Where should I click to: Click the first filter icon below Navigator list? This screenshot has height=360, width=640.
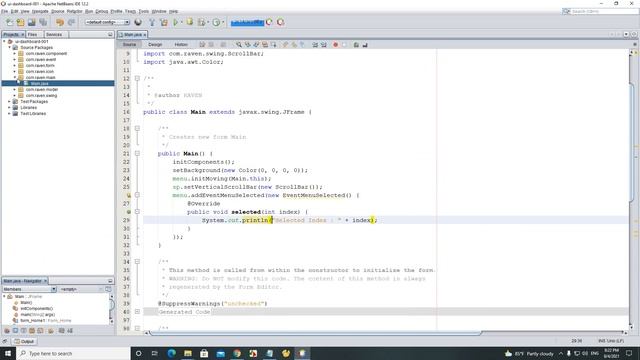click(7, 331)
